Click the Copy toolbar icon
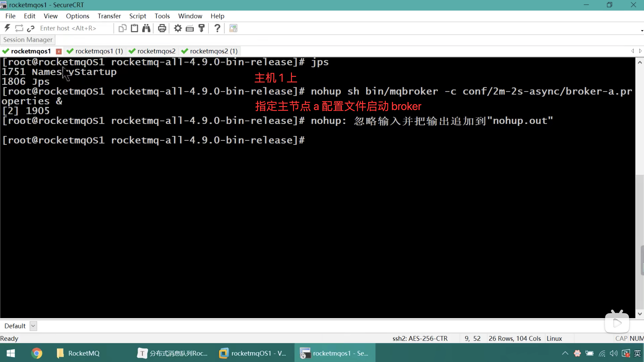 coord(122,28)
